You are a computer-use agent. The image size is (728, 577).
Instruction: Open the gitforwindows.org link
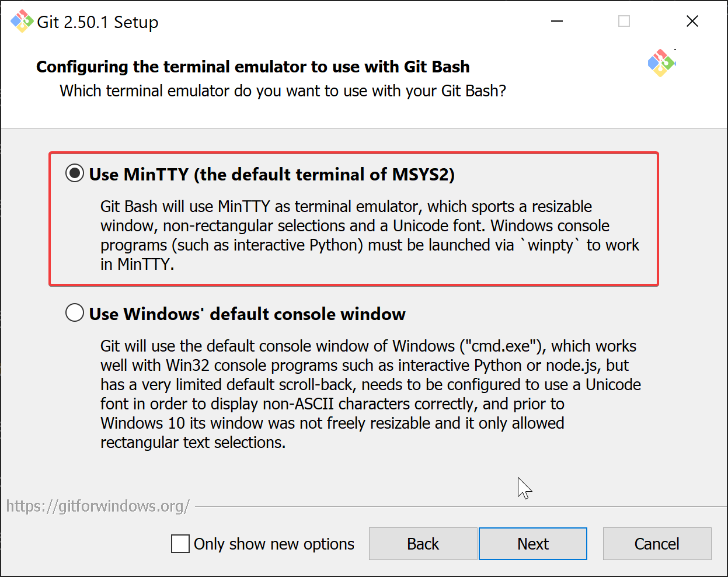(x=97, y=506)
